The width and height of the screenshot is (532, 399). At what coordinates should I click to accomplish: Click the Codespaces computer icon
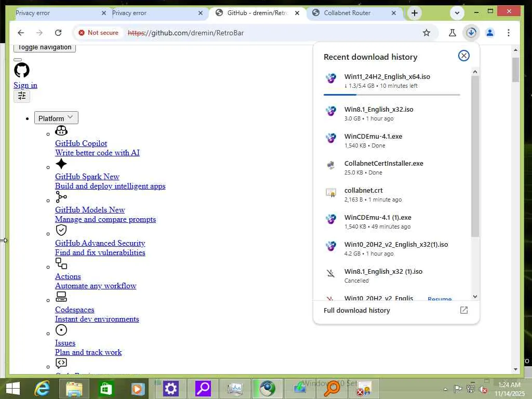[x=61, y=297]
